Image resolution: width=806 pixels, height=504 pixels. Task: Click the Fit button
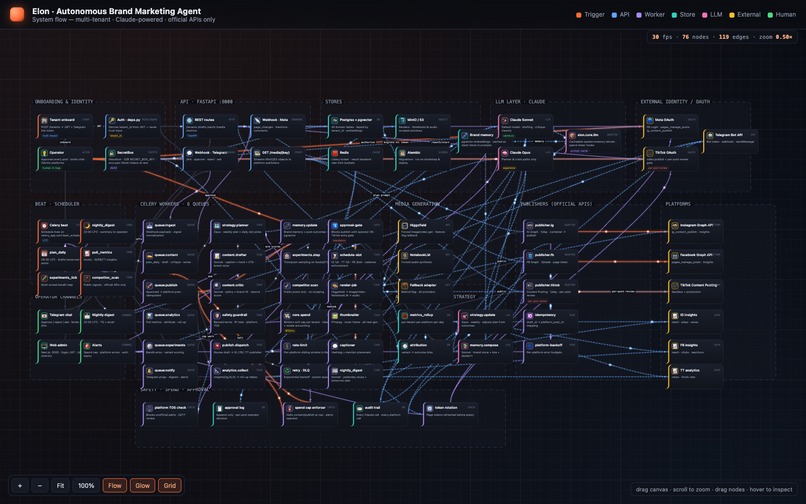60,485
